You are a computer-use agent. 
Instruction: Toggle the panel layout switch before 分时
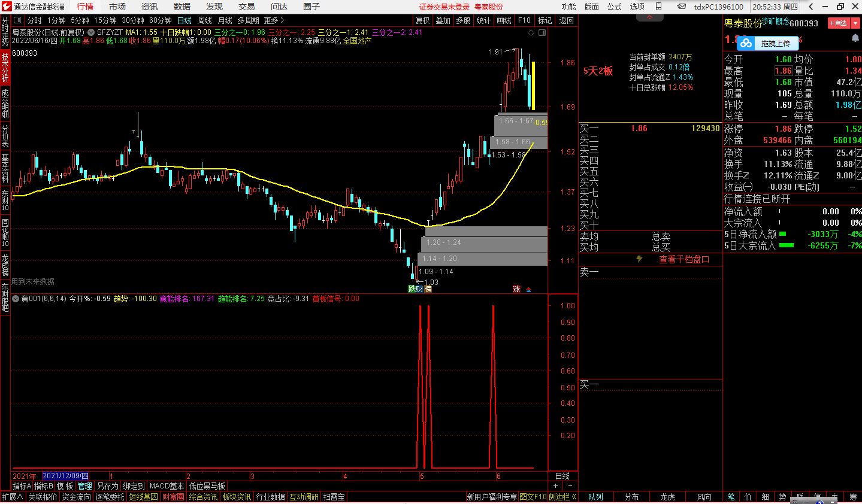18,20
